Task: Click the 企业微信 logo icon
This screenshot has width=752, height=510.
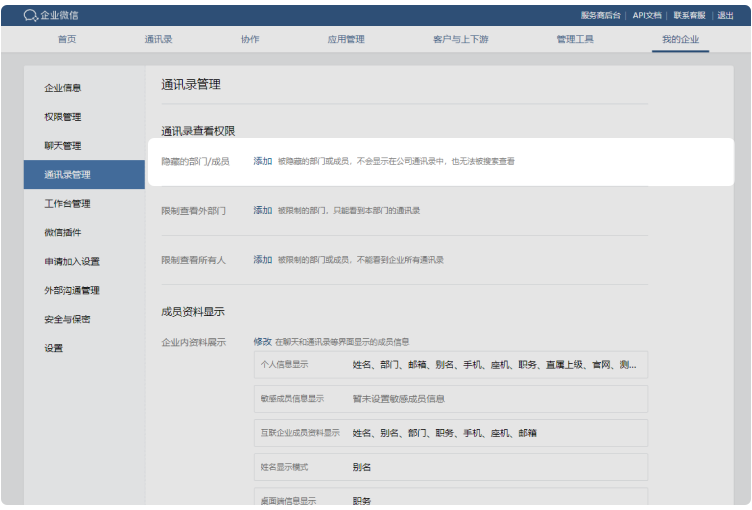Action: point(31,15)
